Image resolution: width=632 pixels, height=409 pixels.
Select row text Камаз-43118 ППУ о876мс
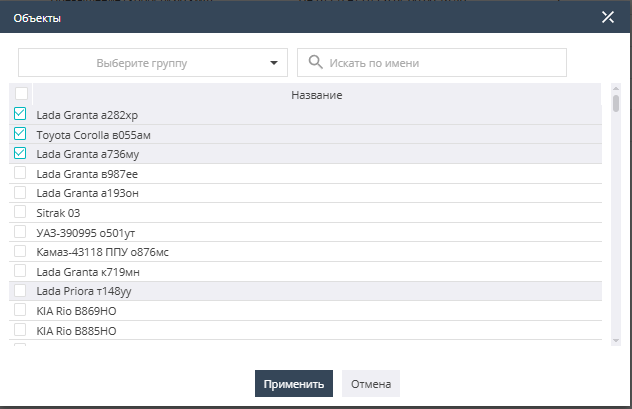[x=102, y=252]
